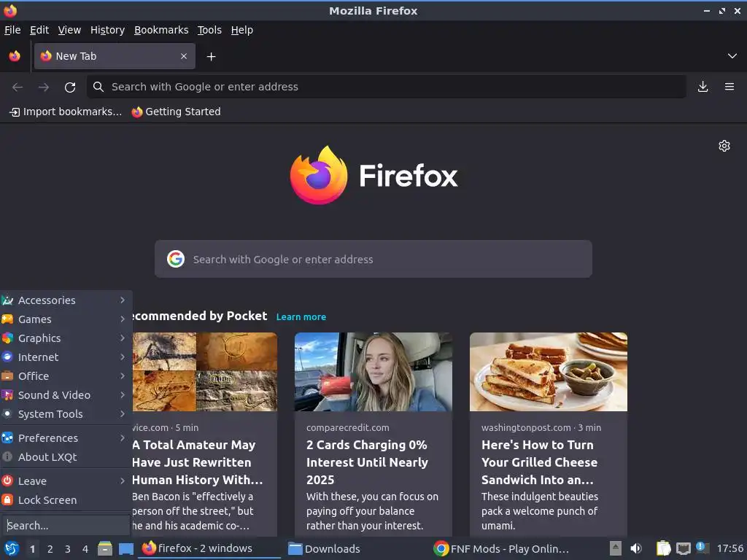Focus the center Google search box
Image resolution: width=747 pixels, height=560 pixels.
[x=373, y=259]
